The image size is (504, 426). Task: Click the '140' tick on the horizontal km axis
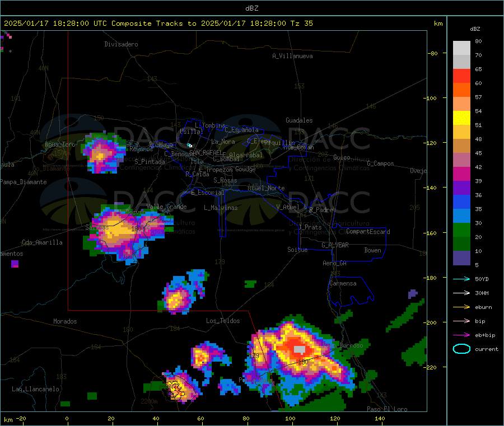coord(380,418)
